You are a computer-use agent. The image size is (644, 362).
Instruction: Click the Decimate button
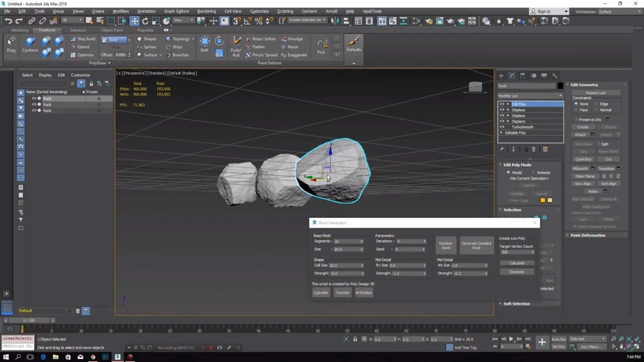coord(517,272)
